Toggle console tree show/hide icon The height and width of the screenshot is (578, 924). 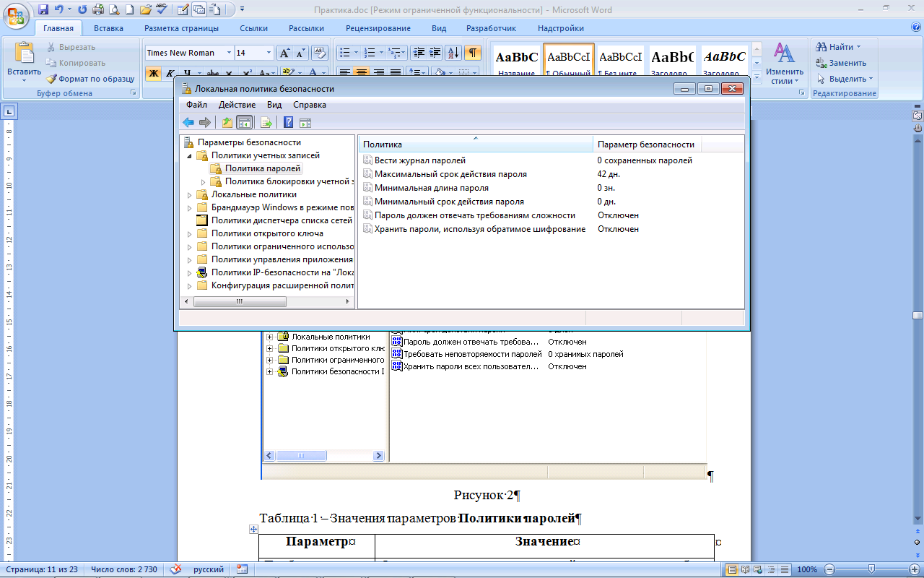(245, 122)
